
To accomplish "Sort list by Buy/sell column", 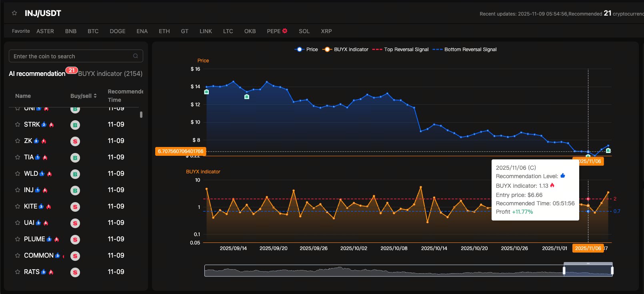I will [x=84, y=96].
